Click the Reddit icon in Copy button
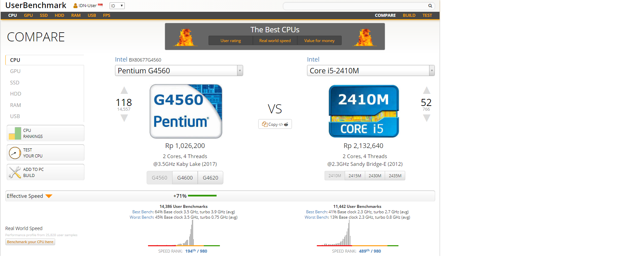Screen dimensions: 644x257 [286, 124]
